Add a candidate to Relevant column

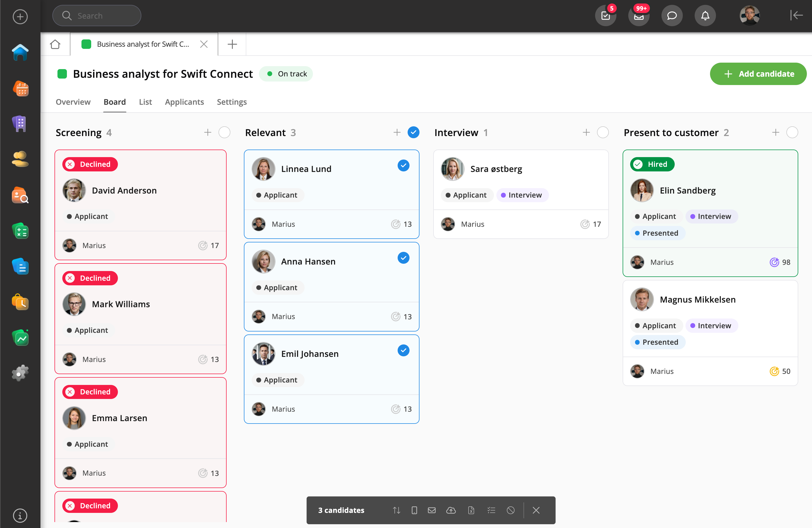tap(397, 133)
